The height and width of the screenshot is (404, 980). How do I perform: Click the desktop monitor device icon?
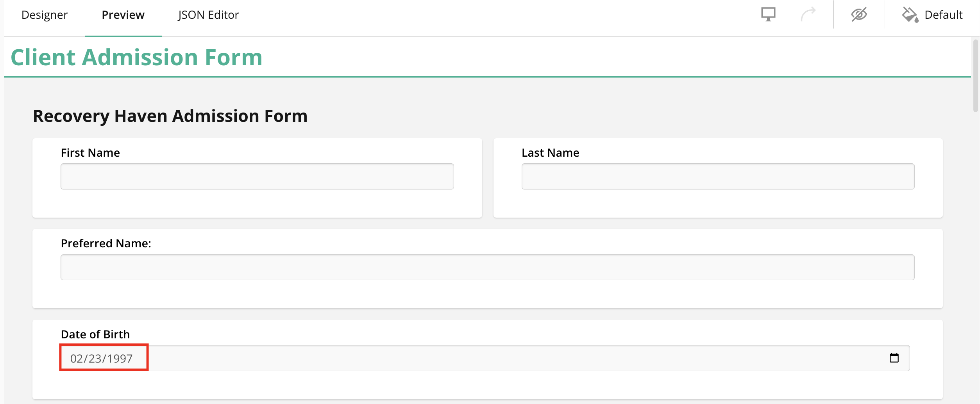768,15
